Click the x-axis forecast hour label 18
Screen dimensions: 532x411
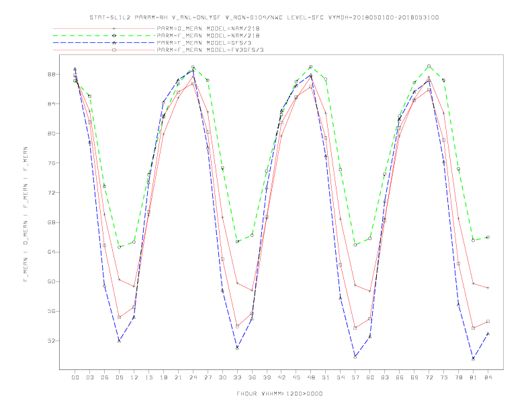click(x=163, y=377)
